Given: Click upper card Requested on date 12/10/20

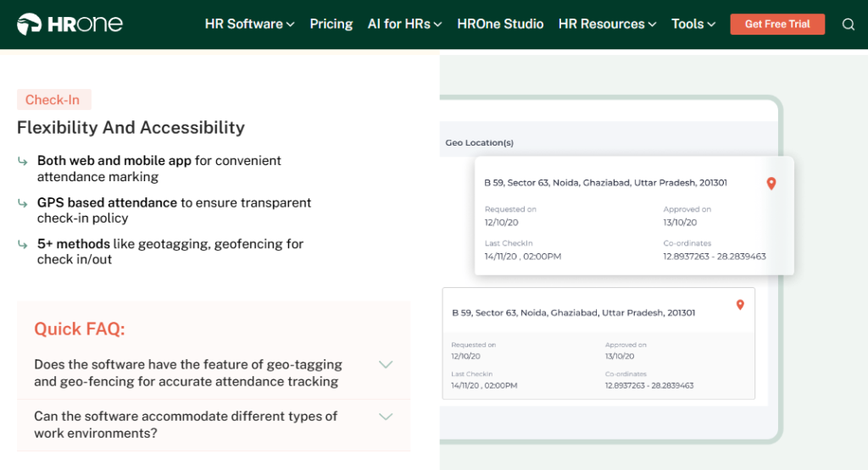Looking at the screenshot, I should coord(502,222).
